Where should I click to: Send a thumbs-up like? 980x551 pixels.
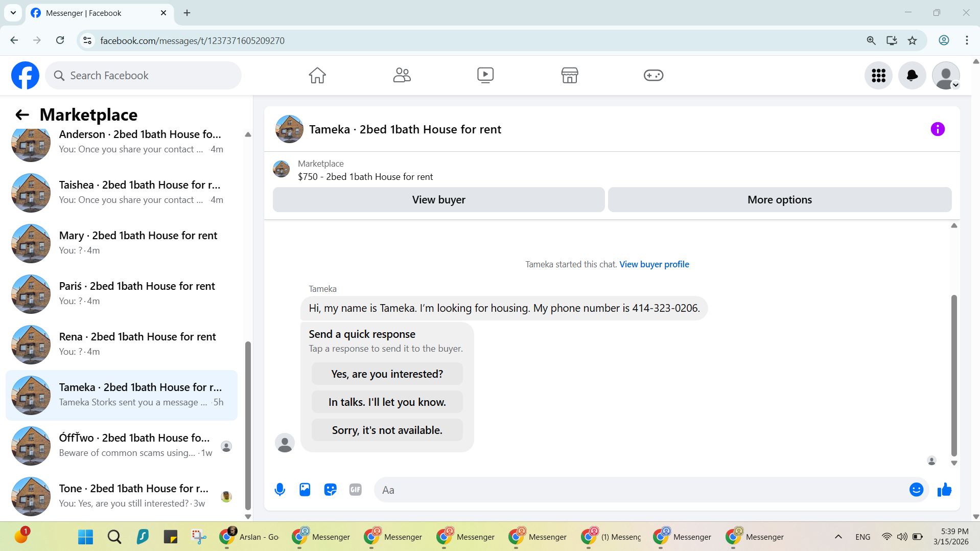(944, 490)
